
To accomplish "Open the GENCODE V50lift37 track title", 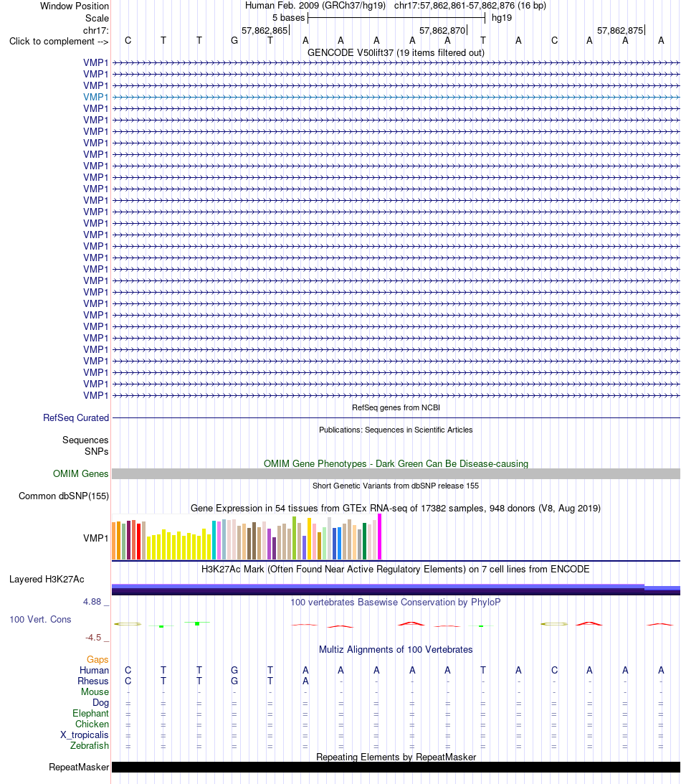I will tap(396, 52).
